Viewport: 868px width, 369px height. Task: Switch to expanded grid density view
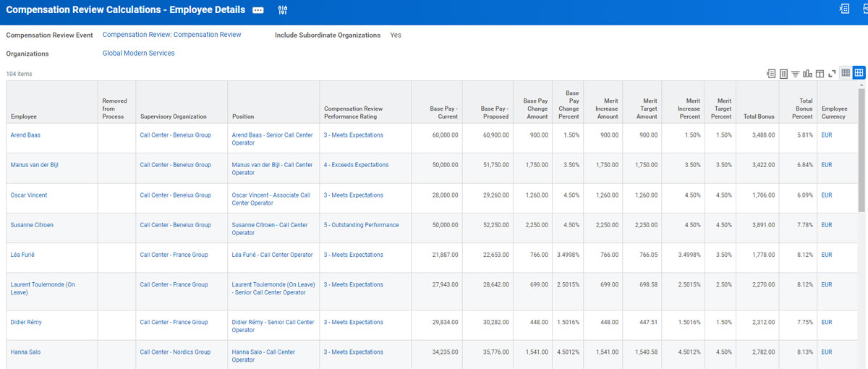click(x=859, y=73)
